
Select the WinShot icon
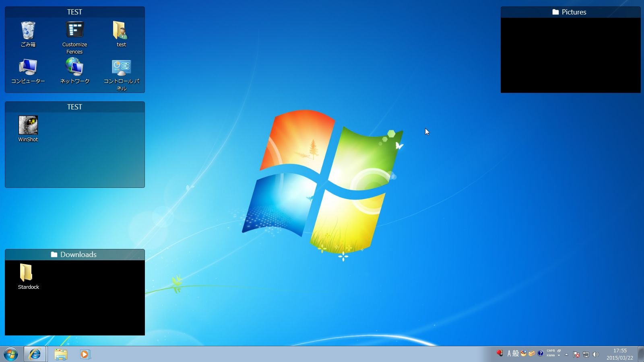click(28, 129)
